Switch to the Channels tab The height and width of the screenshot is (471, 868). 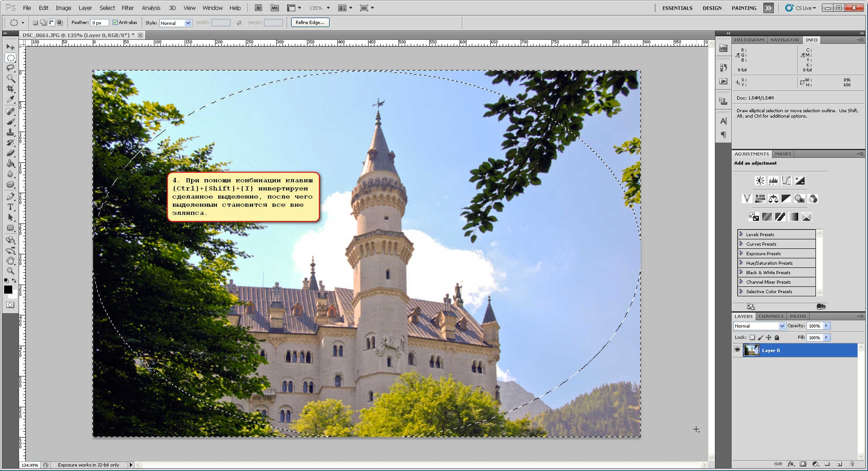click(x=770, y=316)
